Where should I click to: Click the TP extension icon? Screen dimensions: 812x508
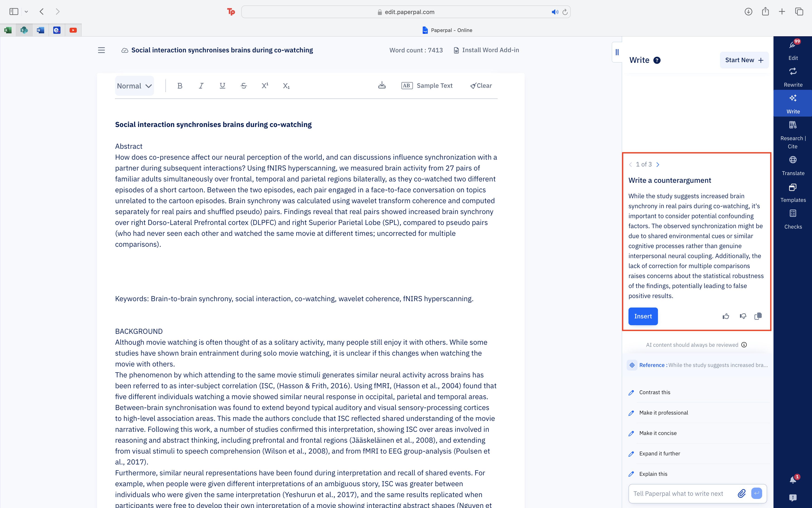point(231,12)
